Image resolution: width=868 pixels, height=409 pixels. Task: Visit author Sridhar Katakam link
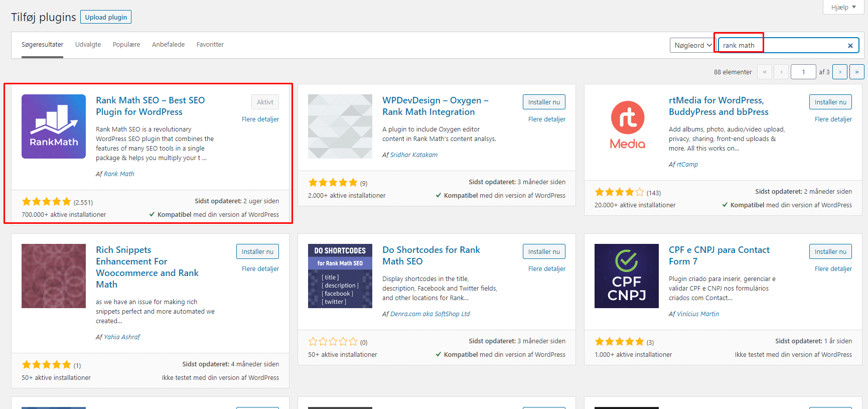pyautogui.click(x=414, y=155)
